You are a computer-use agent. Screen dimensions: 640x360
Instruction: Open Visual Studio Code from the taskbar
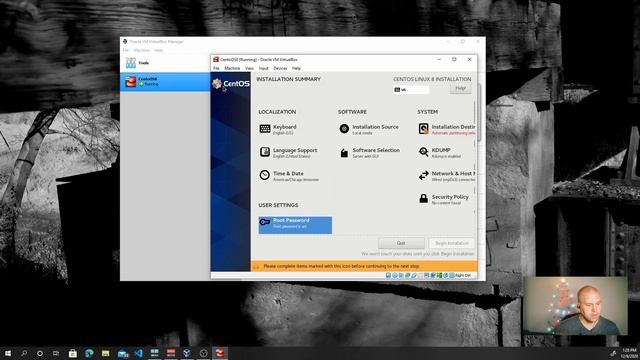(139, 353)
